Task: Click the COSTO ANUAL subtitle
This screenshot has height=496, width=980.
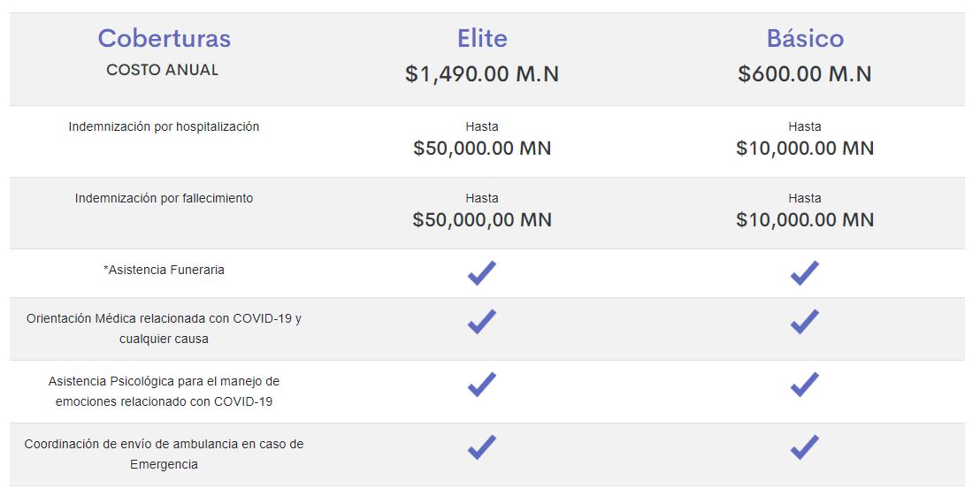Action: pyautogui.click(x=163, y=70)
